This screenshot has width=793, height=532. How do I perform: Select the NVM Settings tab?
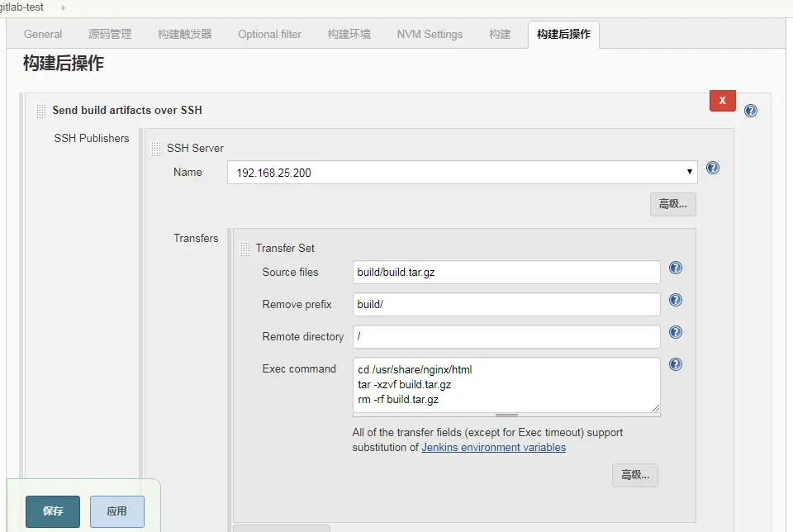pos(430,34)
